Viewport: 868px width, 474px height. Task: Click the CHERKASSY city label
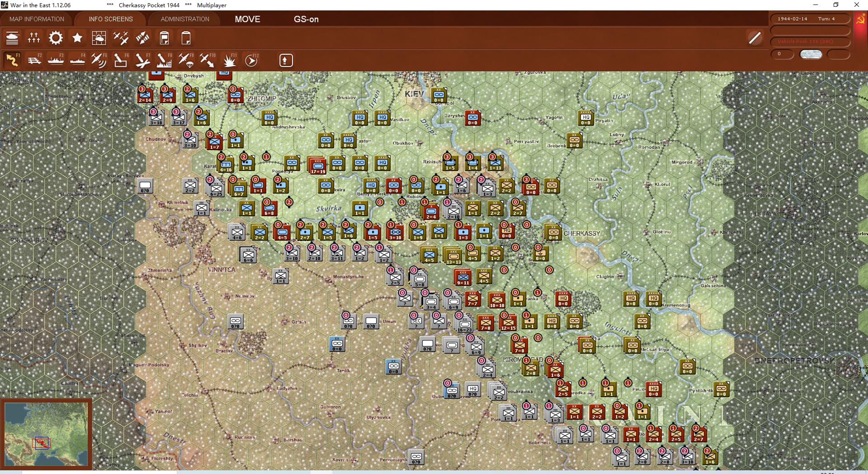(x=582, y=233)
